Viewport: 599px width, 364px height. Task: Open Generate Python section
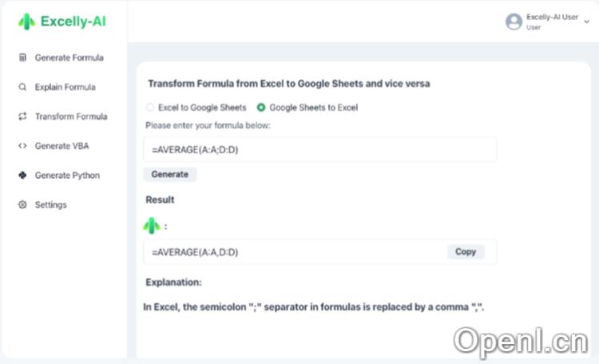67,176
